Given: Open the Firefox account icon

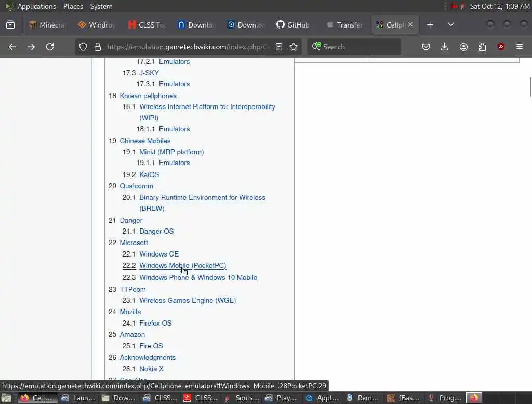Looking at the screenshot, I should tap(463, 47).
